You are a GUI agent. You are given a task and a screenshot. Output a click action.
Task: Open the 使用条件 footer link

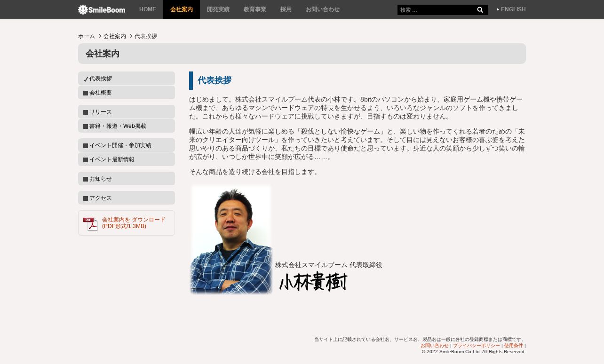[514, 346]
